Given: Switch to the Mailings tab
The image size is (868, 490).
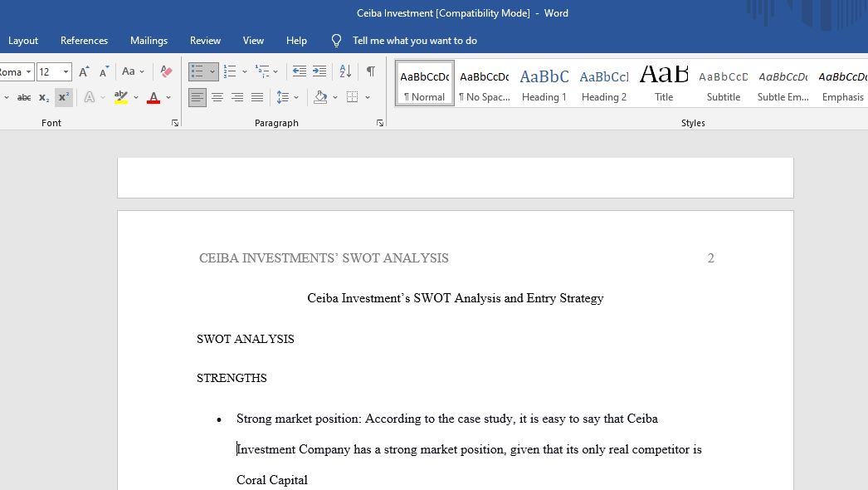Looking at the screenshot, I should tap(149, 41).
